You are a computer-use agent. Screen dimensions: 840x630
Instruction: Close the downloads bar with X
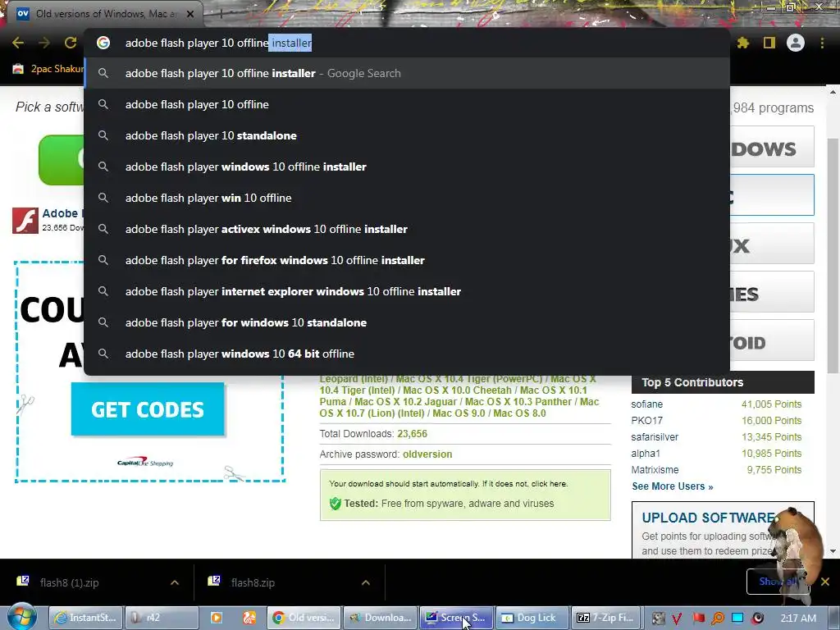pyautogui.click(x=825, y=582)
